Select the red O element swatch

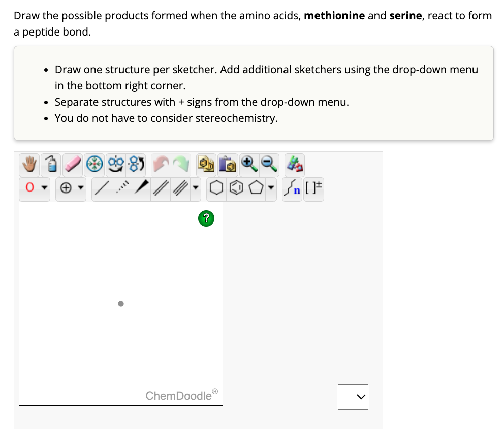pos(28,188)
